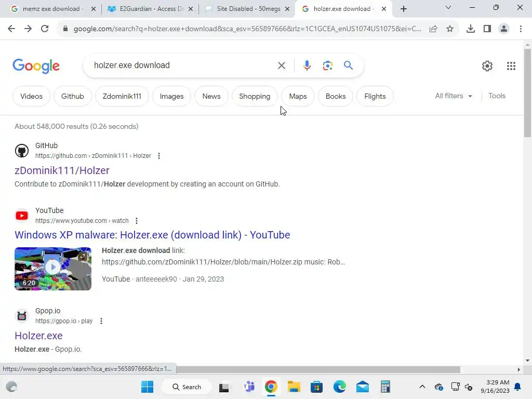This screenshot has width=532, height=399.
Task: Click the Google logo
Action: [x=36, y=66]
